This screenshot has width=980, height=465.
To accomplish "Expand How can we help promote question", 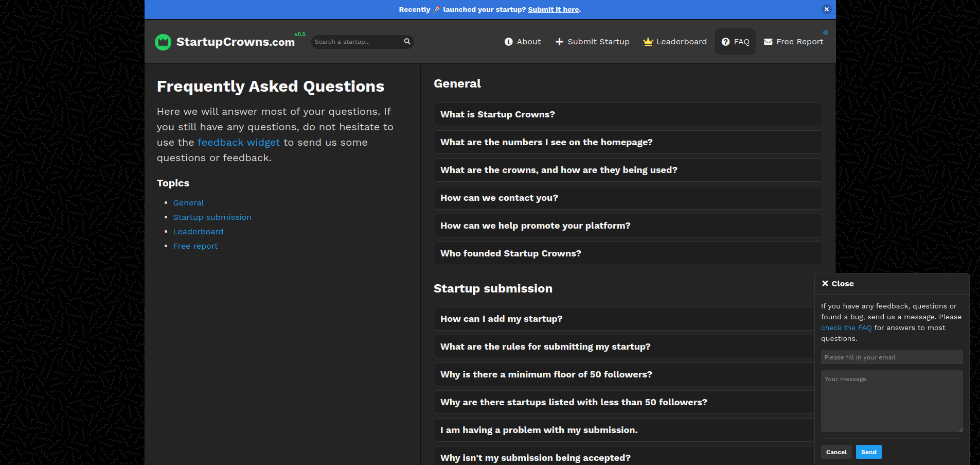I will (x=628, y=226).
